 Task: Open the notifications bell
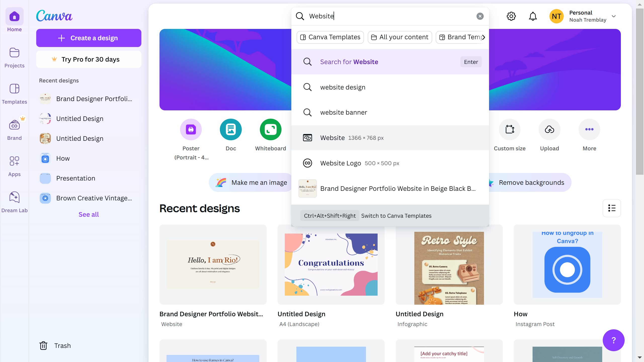(533, 16)
